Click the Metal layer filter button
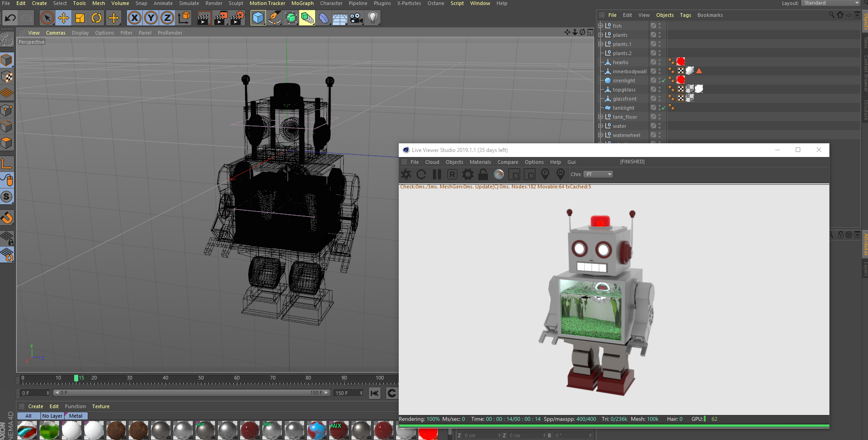 pos(75,416)
